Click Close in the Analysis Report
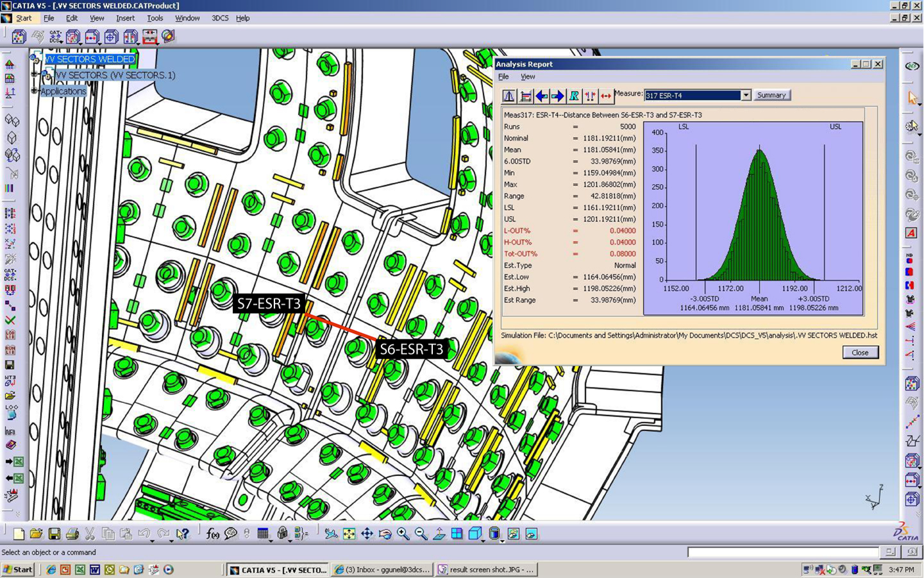This screenshot has width=924, height=578. coord(860,352)
